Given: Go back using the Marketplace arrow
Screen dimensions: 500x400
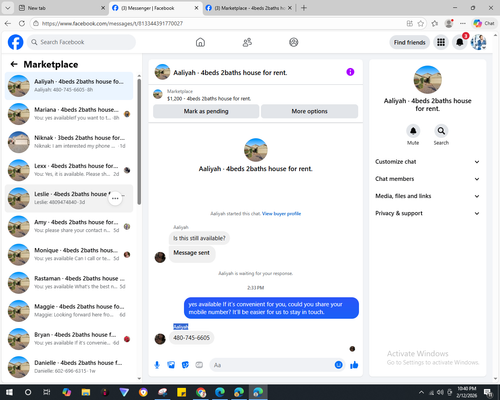Looking at the screenshot, I should click(x=14, y=64).
